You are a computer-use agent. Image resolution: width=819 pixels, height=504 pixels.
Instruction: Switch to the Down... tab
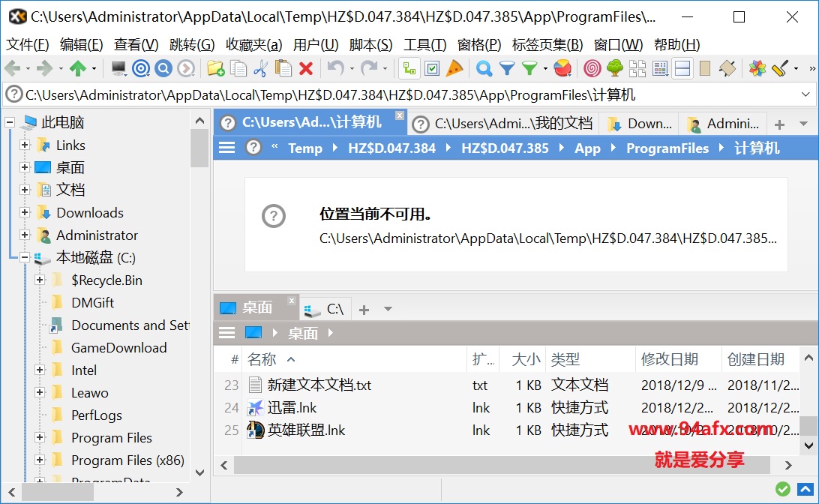639,124
